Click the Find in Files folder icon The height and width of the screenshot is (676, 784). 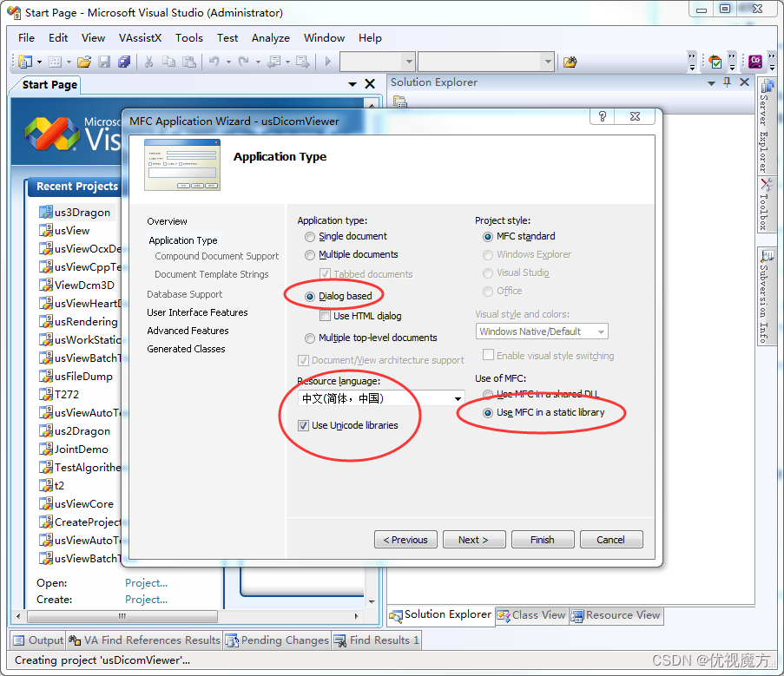click(570, 62)
